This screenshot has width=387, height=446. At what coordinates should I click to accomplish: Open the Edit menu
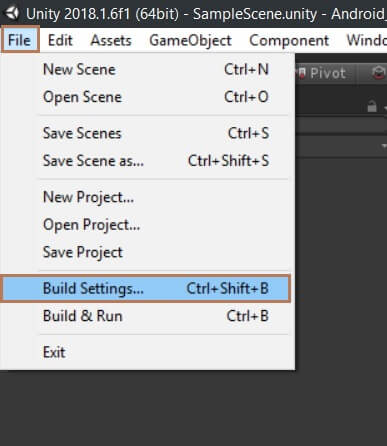[x=60, y=40]
